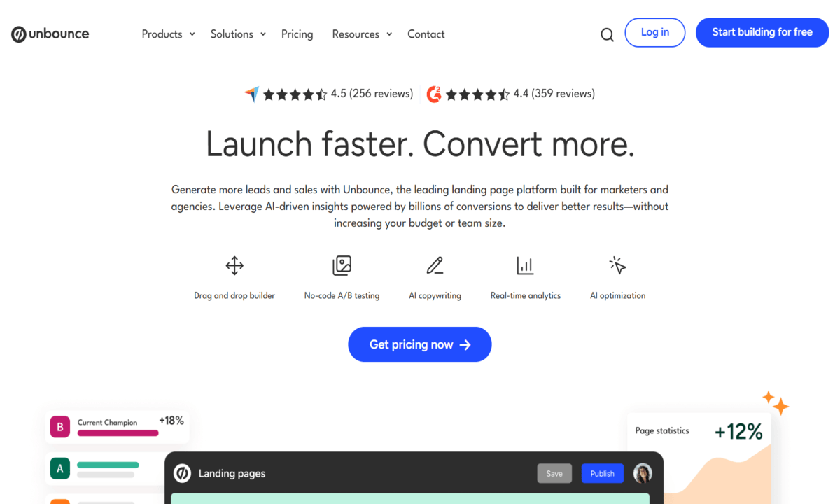Select the AI optimization cursor icon

617,265
